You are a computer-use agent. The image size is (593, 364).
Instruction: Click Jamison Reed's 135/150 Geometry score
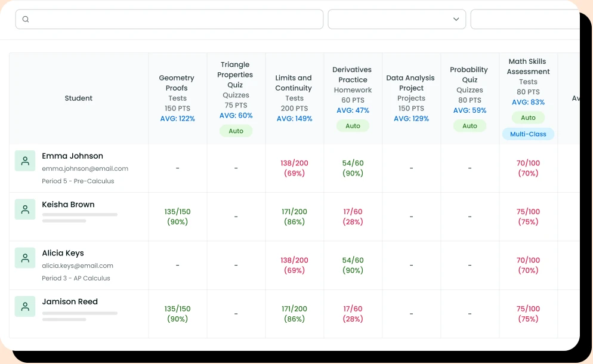click(x=177, y=314)
